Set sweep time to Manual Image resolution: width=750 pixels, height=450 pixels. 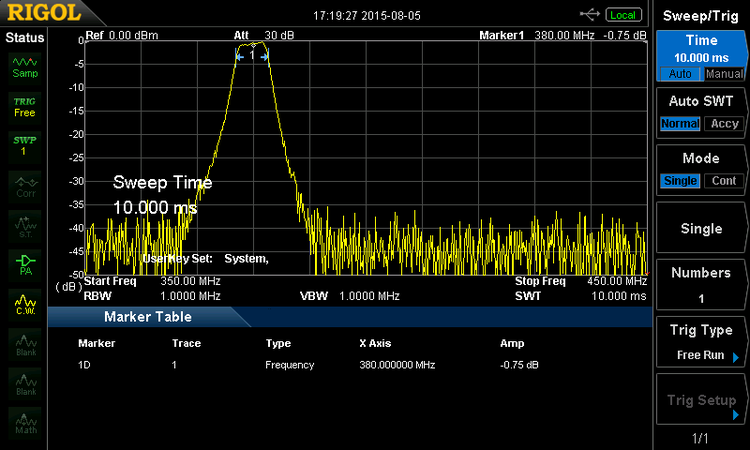724,74
